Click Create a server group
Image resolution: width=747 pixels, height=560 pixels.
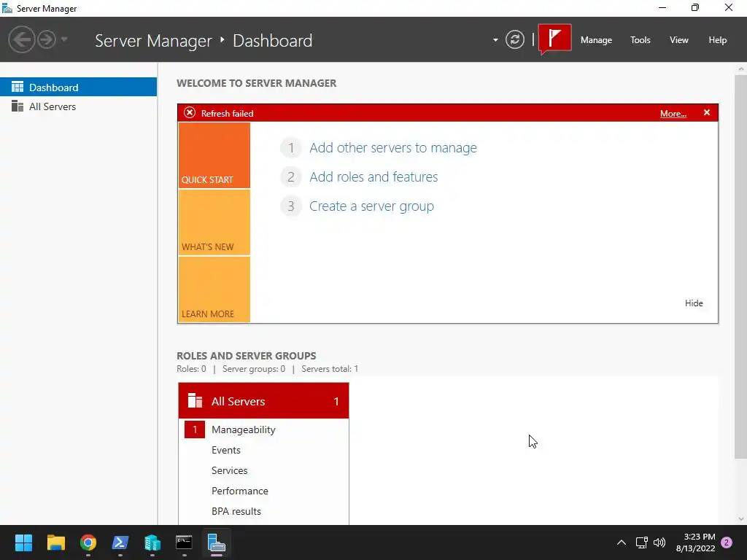[x=371, y=206]
